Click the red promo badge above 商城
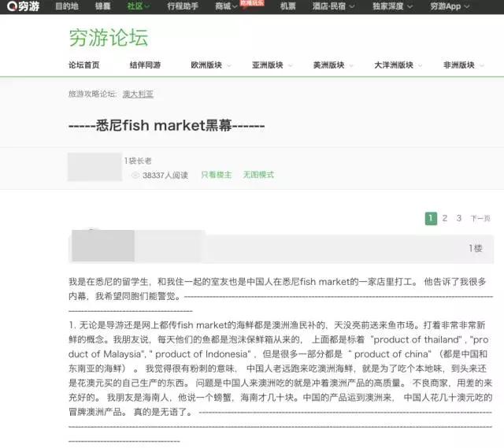The width and height of the screenshot is (504, 448). tap(252, 3)
